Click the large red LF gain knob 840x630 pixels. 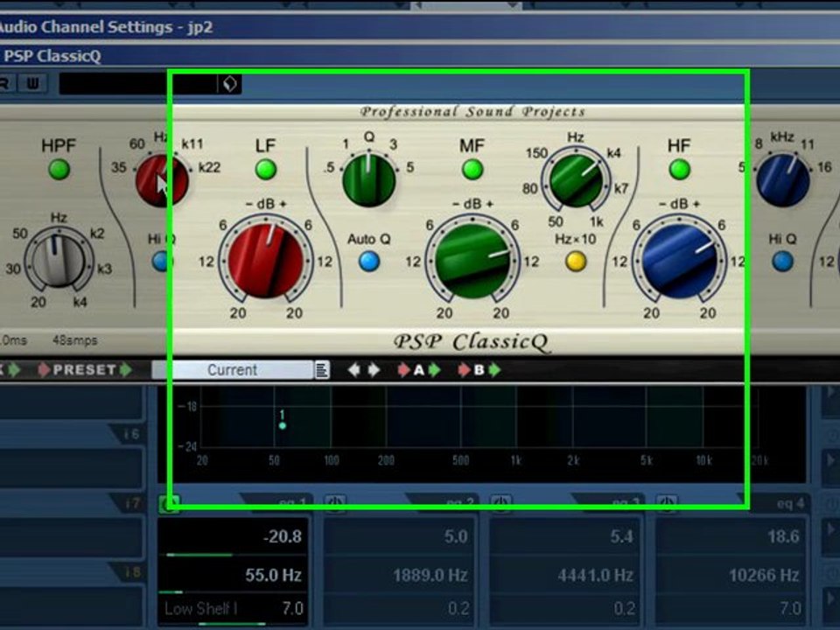point(266,262)
